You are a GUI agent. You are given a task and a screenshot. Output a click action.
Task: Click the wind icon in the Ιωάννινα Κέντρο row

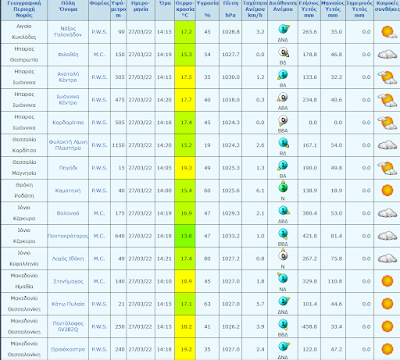[283, 97]
